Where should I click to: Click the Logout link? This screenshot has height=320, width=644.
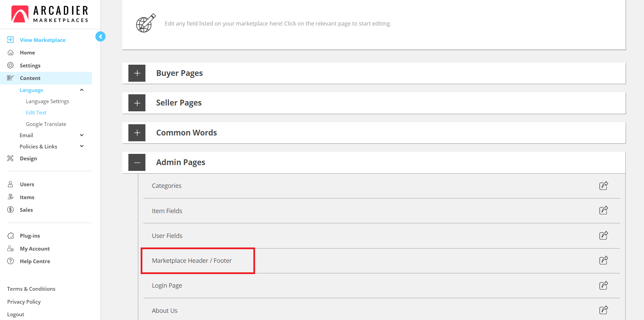(x=16, y=315)
